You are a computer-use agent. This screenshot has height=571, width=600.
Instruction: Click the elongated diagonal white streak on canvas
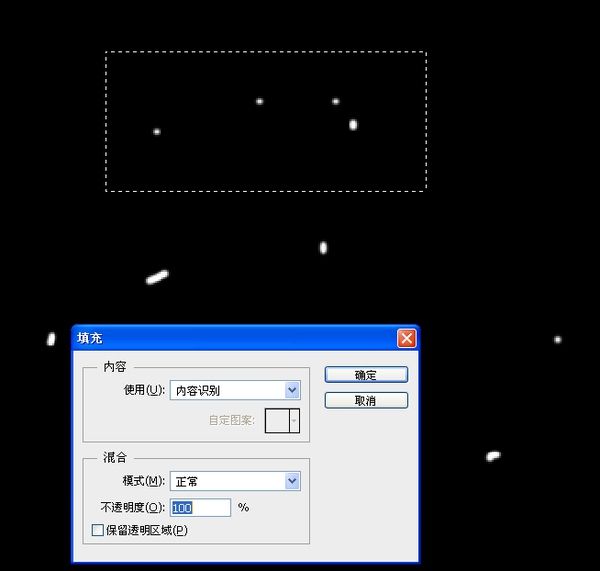coord(157,277)
